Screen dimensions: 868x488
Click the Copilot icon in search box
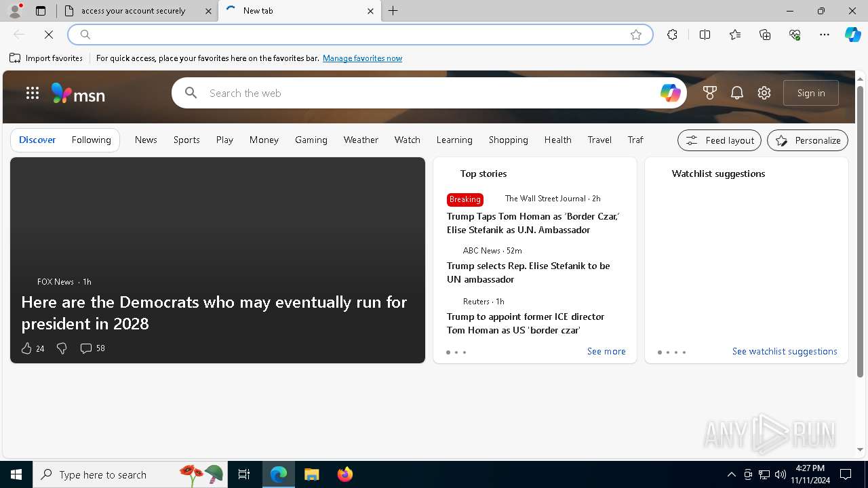670,93
